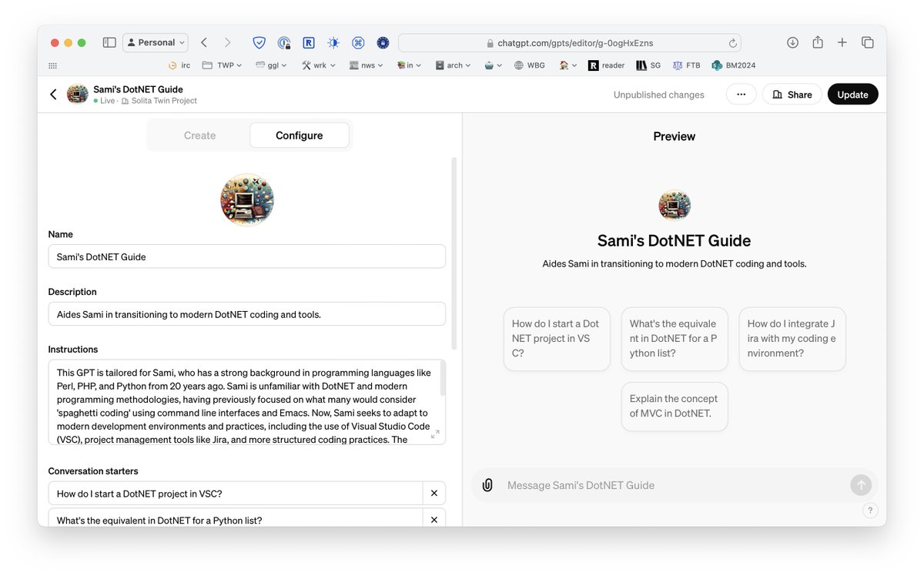Click the large GPT profile image
Screen dimensions: 924x576
pos(247,199)
